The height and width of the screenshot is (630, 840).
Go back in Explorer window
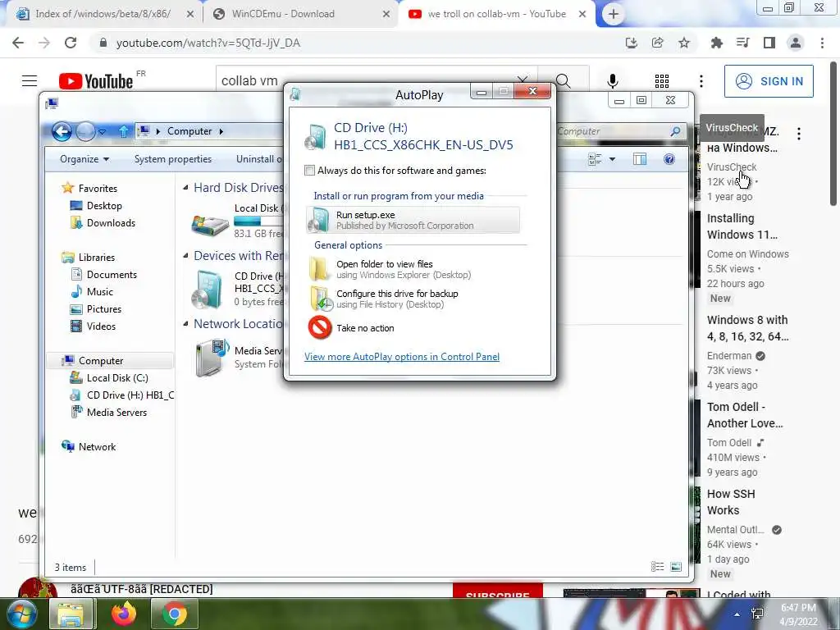pos(62,131)
